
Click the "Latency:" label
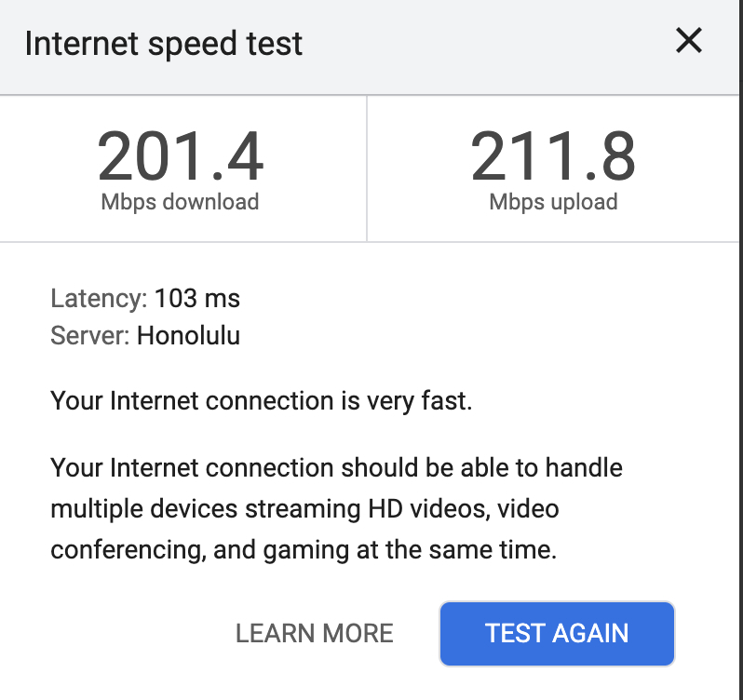pos(99,299)
